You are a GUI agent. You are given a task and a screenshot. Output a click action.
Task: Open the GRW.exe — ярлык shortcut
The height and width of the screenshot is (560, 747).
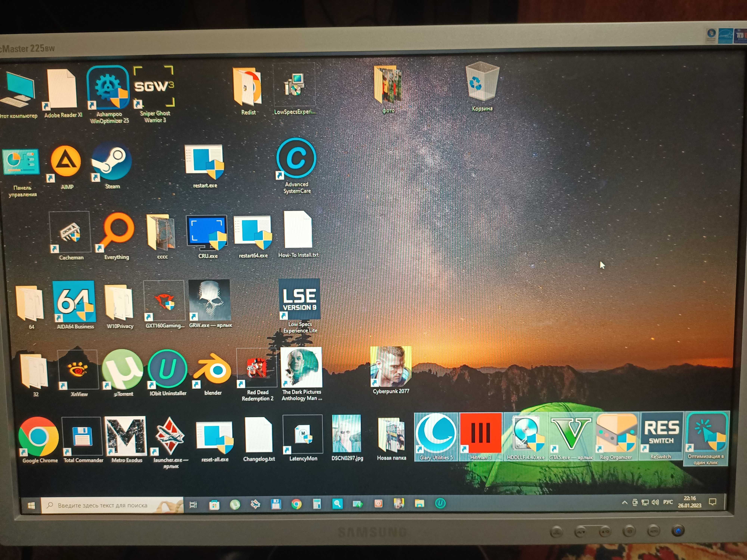(210, 304)
